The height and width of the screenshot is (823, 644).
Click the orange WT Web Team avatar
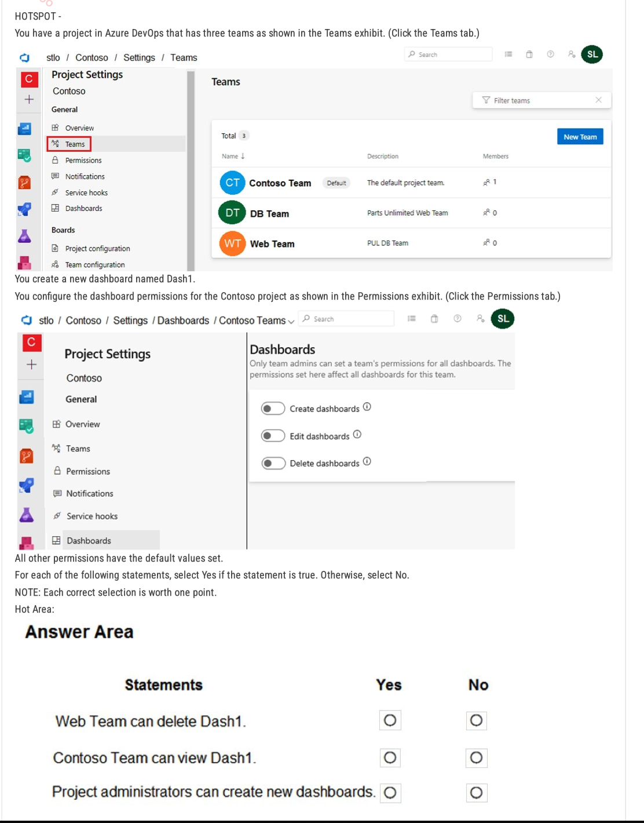232,243
